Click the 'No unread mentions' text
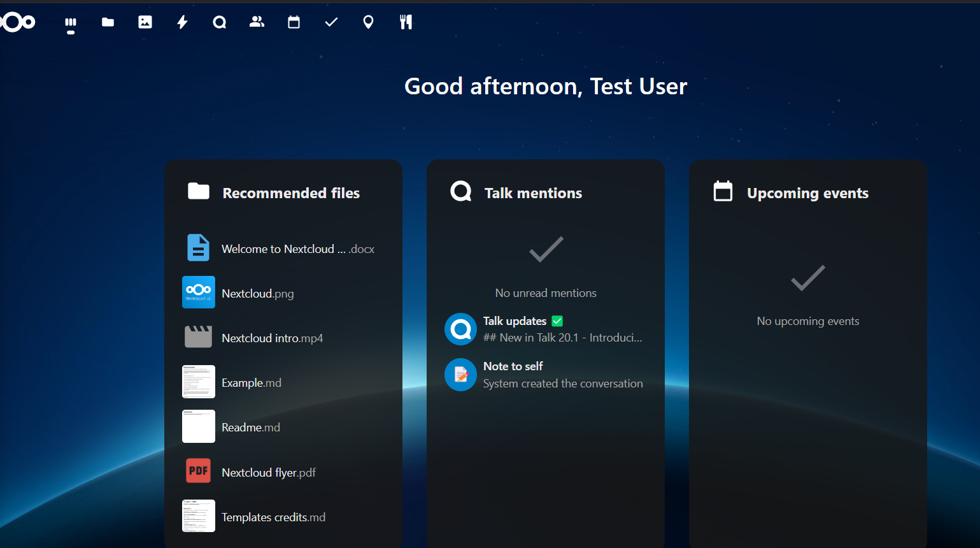The height and width of the screenshot is (548, 980). tap(546, 293)
